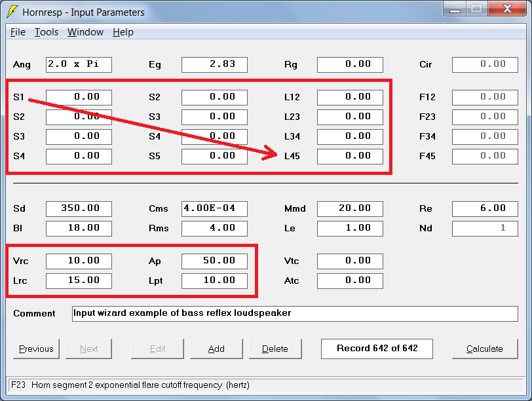Select the Atc input field

click(x=350, y=281)
